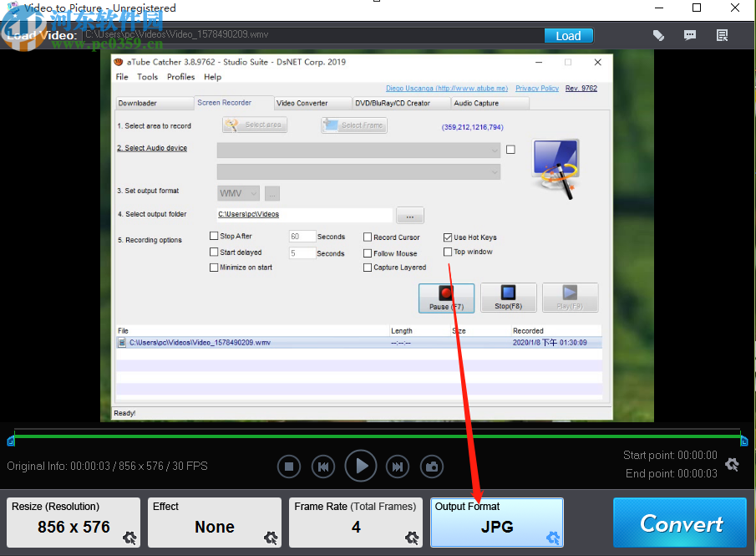Disable the Use Hot Keys checkbox
This screenshot has height=556, width=756.
(x=448, y=237)
